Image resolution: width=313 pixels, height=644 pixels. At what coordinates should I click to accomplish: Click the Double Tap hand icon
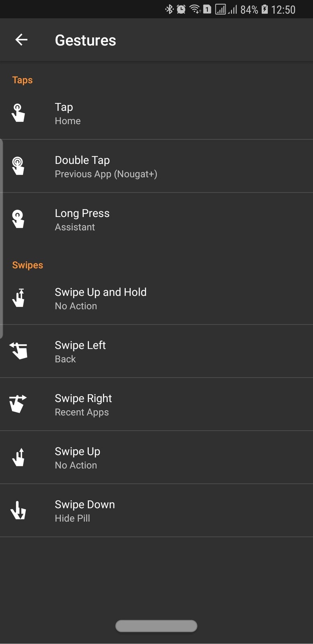pos(18,166)
